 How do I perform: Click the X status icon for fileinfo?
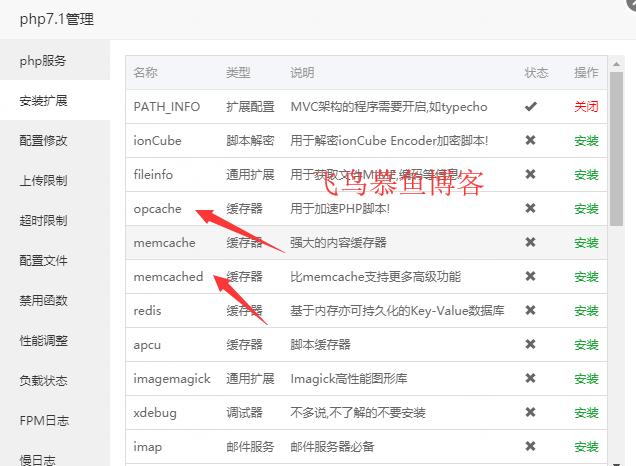click(x=530, y=174)
